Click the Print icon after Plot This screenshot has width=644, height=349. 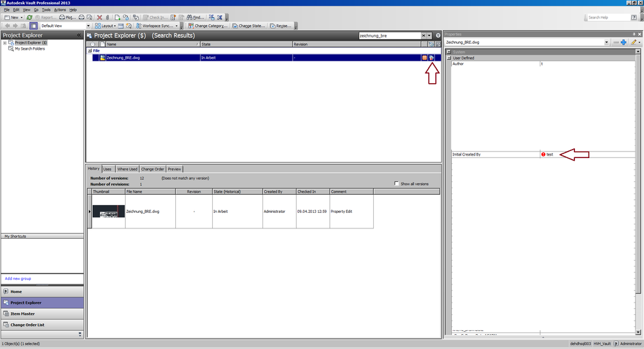point(81,17)
